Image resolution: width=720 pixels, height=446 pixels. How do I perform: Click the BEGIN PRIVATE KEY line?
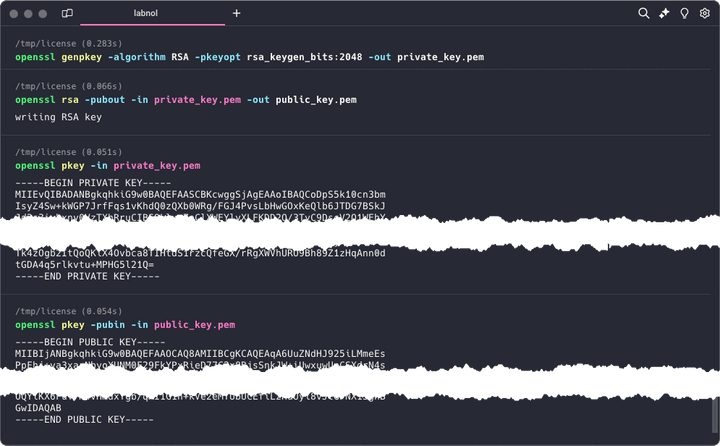(x=93, y=183)
